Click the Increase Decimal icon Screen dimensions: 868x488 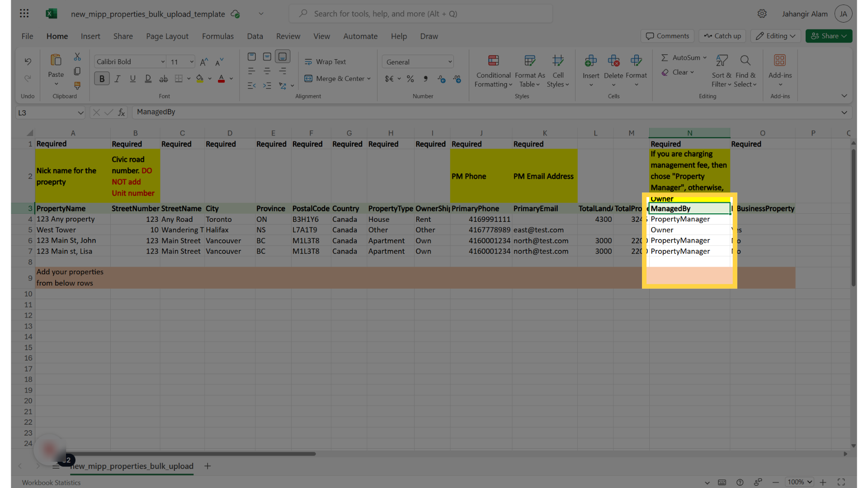[x=442, y=79]
